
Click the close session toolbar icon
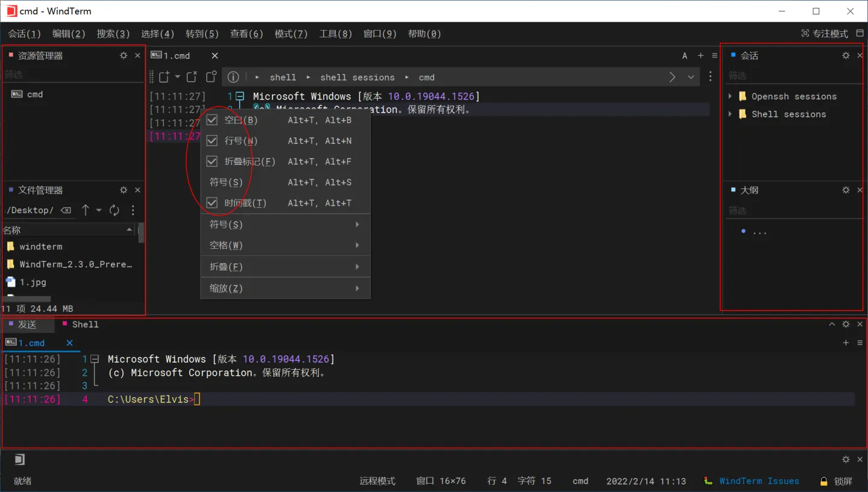tap(192, 76)
